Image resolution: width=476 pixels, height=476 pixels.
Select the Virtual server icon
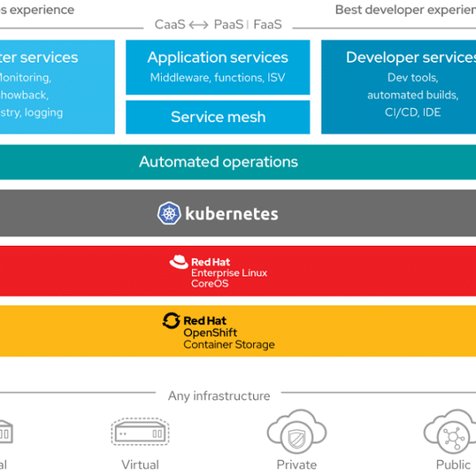[140, 432]
